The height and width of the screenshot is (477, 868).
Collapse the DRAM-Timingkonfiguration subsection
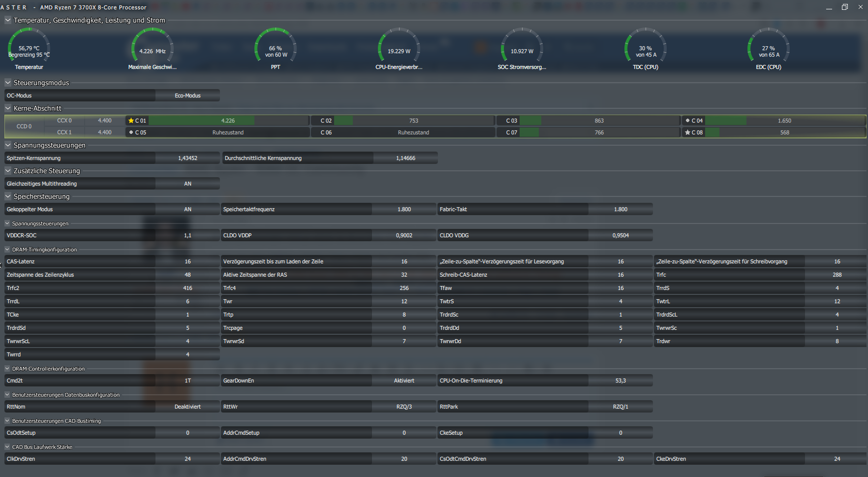pos(7,250)
